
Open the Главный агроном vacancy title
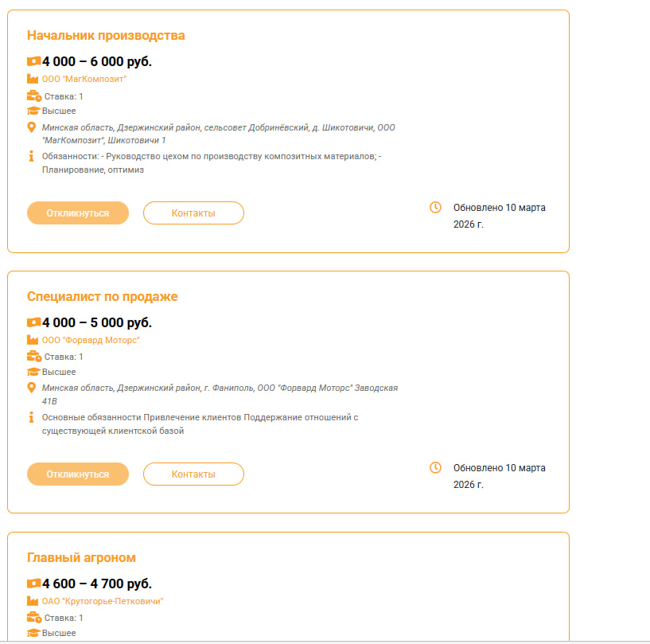[x=81, y=557]
